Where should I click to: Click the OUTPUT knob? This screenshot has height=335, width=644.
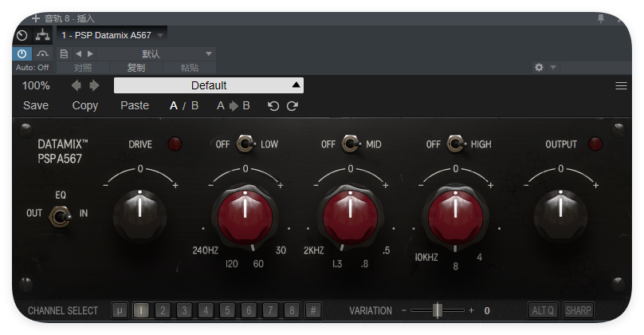click(x=560, y=215)
